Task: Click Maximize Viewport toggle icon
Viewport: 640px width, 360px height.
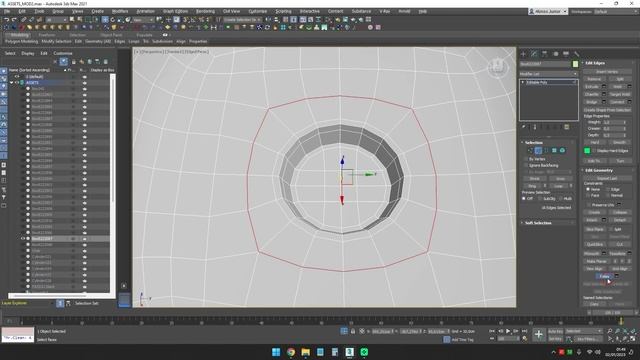Action: pyautogui.click(x=633, y=338)
